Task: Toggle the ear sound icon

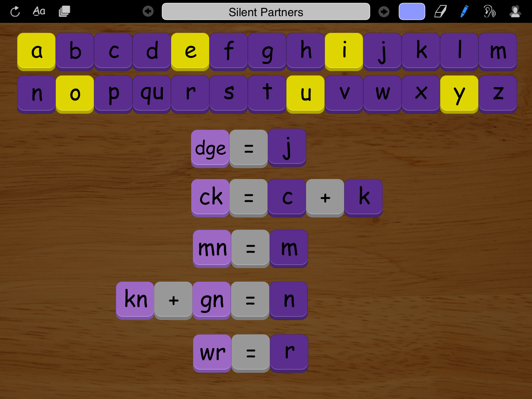Action: pos(489,12)
